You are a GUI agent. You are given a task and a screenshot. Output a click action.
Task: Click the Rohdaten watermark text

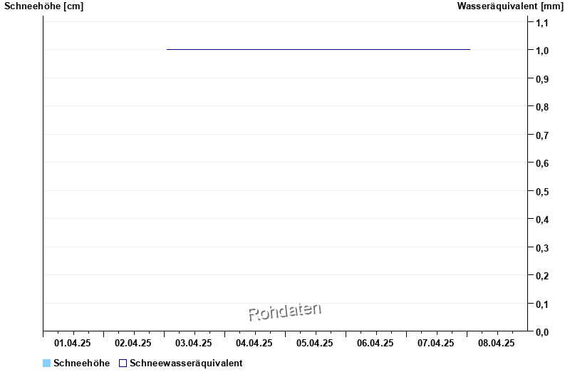pyautogui.click(x=285, y=311)
